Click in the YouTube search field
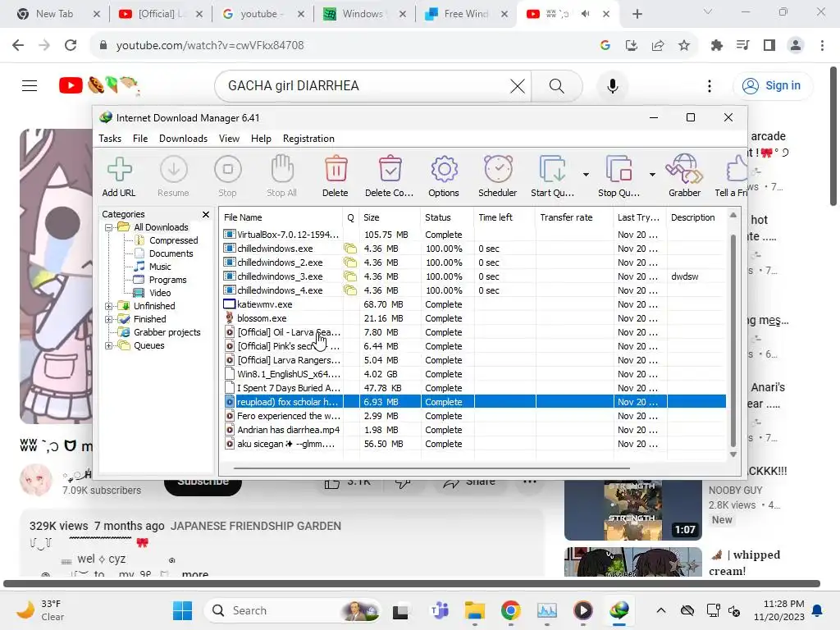Screen dimensions: 840x630 click(x=364, y=85)
